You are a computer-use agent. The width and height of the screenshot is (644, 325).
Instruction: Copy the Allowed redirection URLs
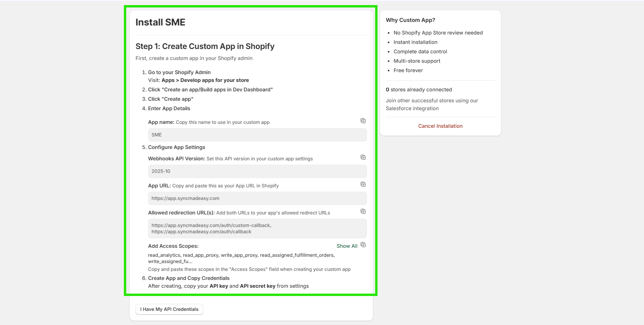coord(363,211)
